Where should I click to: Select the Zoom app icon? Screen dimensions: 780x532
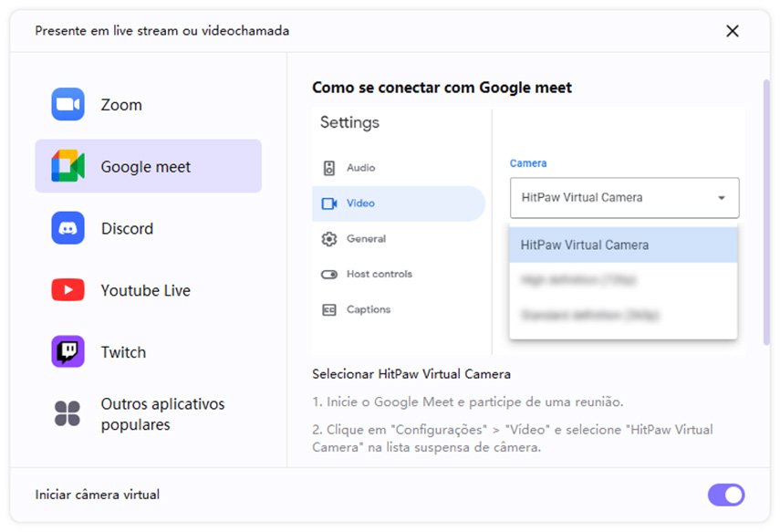click(67, 104)
